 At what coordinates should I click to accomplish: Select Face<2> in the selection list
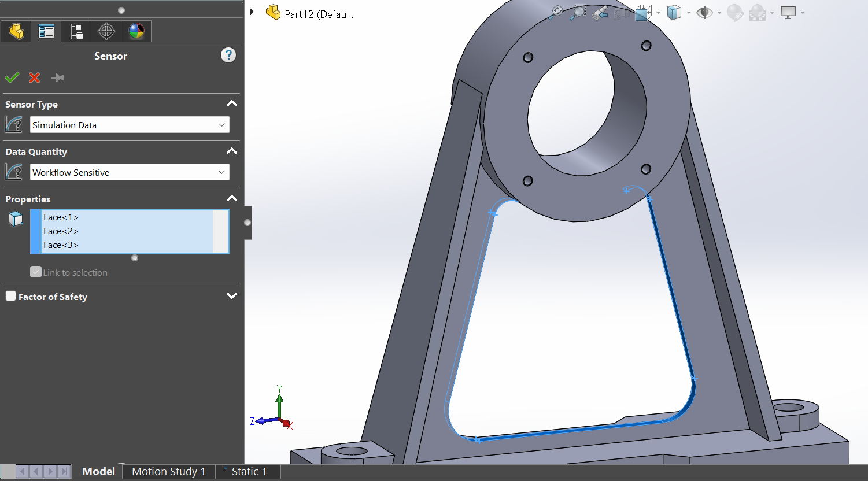point(61,231)
